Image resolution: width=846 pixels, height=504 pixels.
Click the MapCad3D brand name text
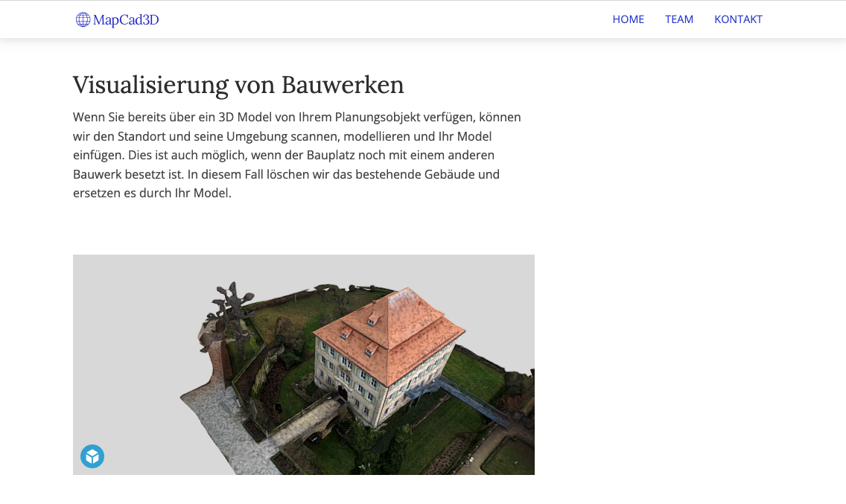pyautogui.click(x=126, y=20)
